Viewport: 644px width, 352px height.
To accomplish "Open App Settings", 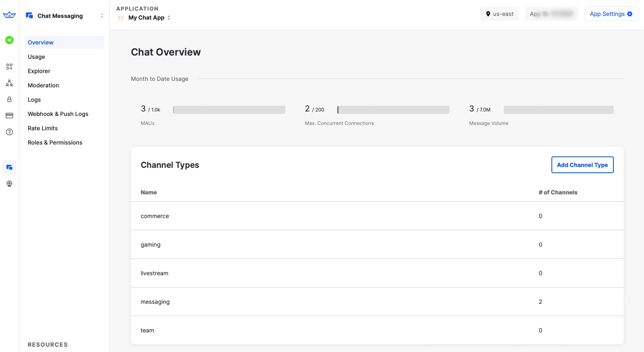I will click(x=611, y=14).
